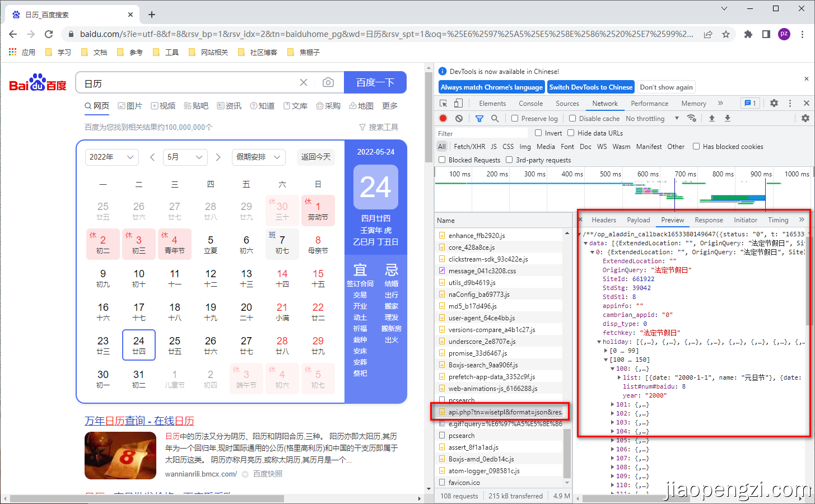
Task: Clear the network log icon
Action: click(459, 118)
